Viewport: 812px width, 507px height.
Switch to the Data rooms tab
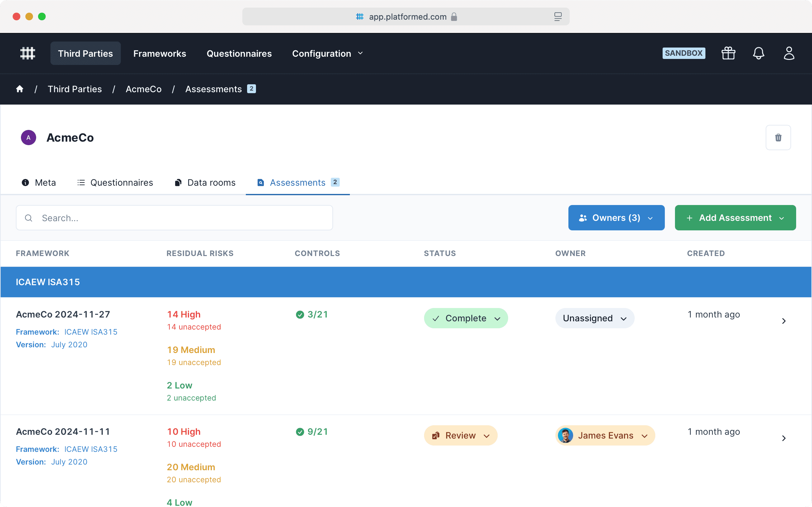(205, 183)
